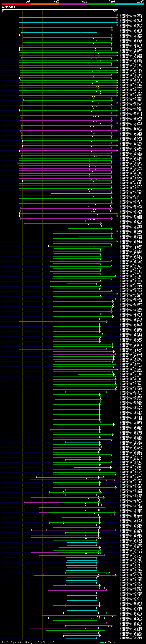Click the red 20% legend color band

(x=16, y=4)
